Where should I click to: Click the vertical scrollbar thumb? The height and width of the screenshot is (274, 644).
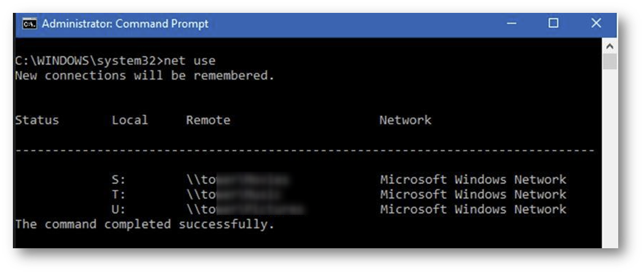(609, 62)
